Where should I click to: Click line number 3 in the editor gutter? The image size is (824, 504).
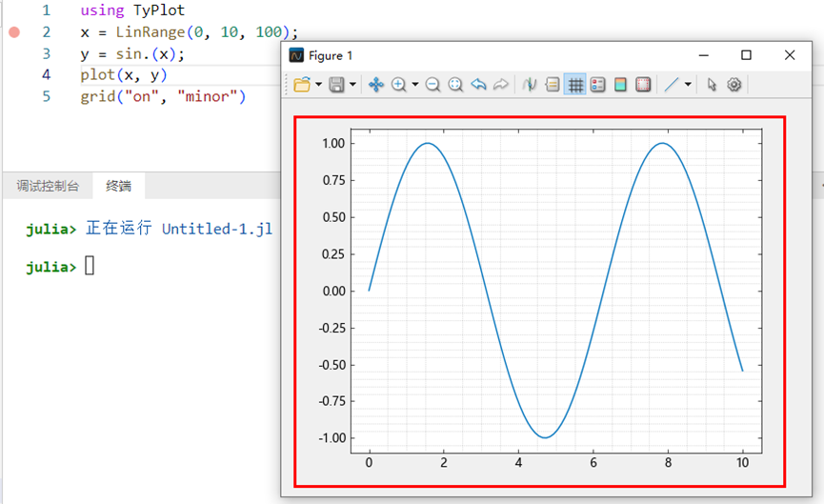(x=47, y=53)
